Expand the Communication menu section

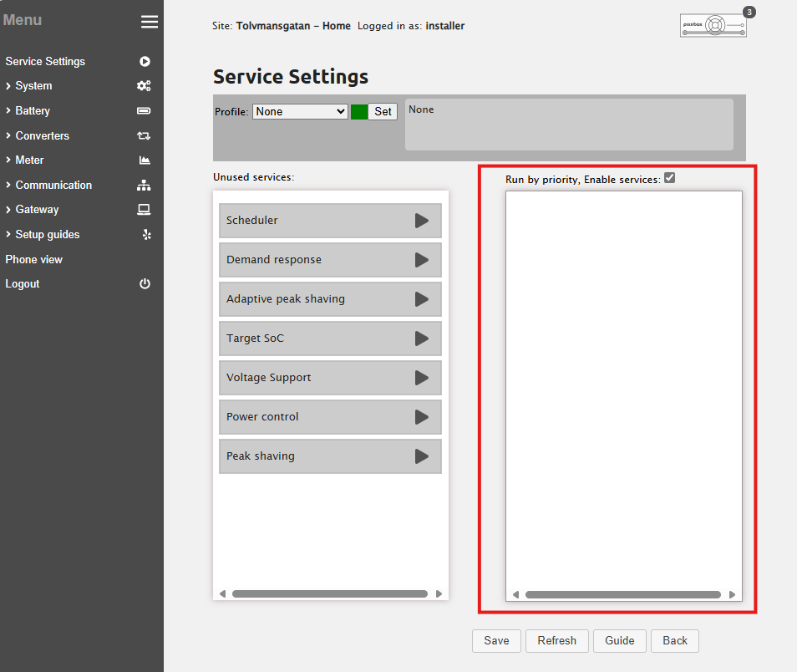tap(53, 185)
